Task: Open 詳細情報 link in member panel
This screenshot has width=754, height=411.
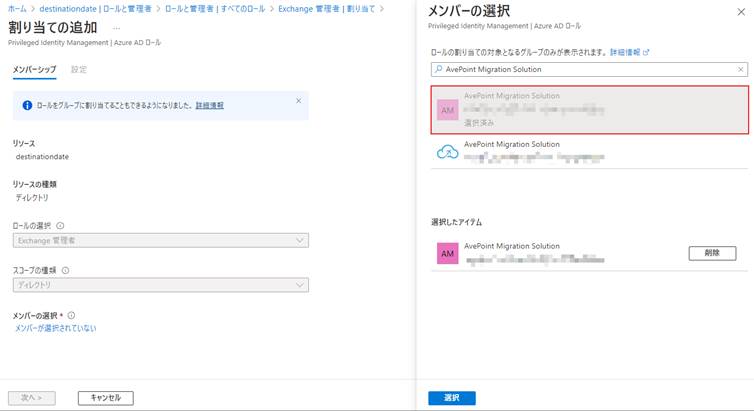Action: click(x=625, y=52)
